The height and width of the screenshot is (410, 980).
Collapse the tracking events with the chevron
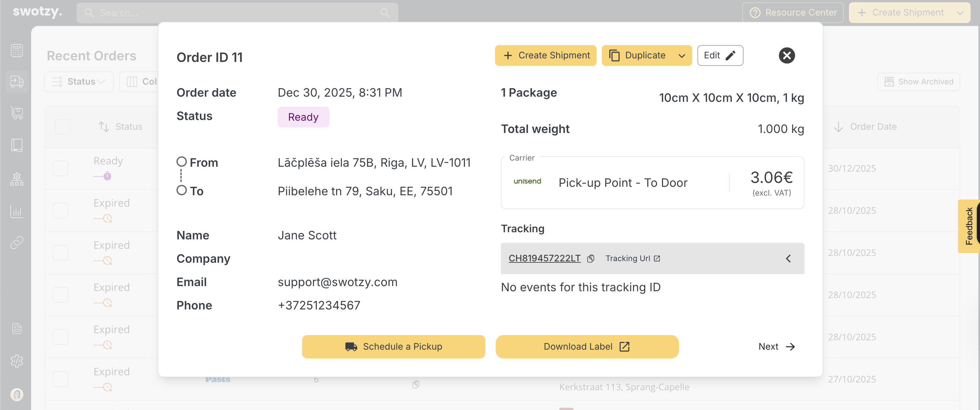pos(788,258)
